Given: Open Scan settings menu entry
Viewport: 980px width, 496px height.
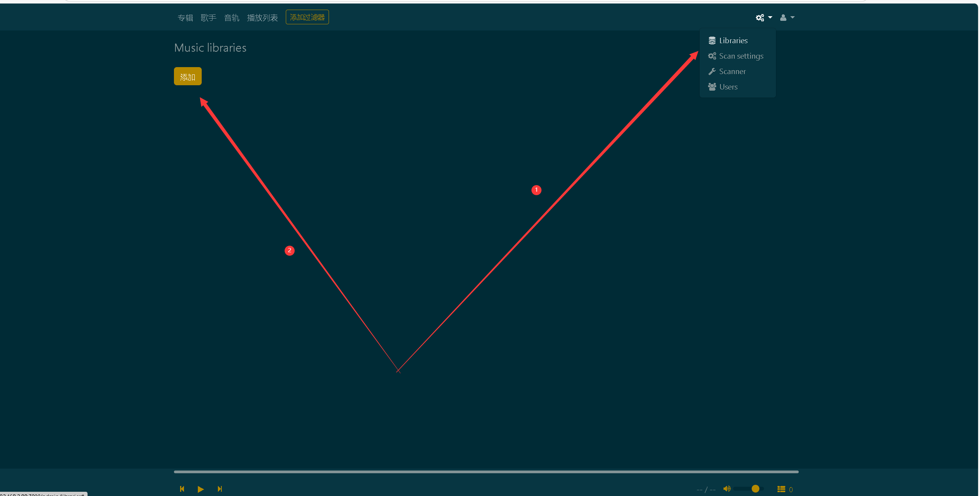Looking at the screenshot, I should [740, 56].
